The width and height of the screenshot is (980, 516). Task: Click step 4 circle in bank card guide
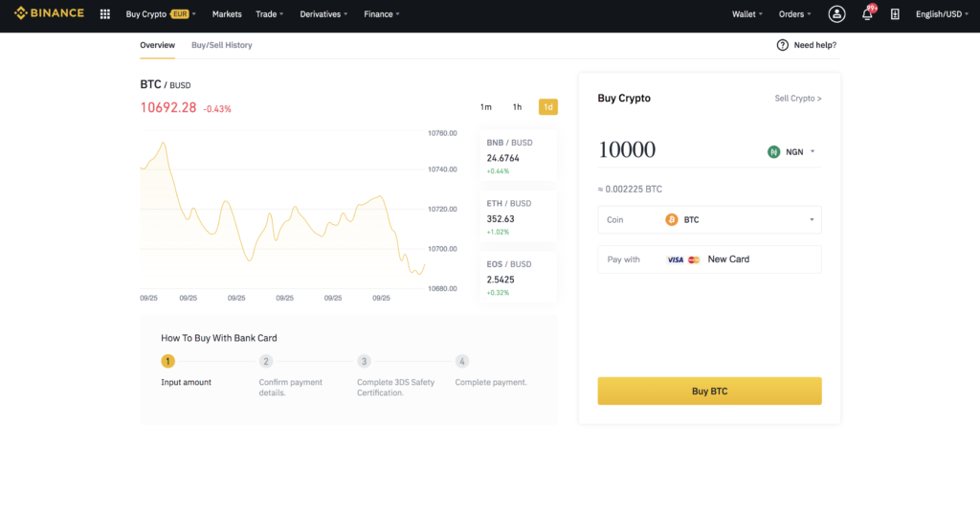click(462, 362)
